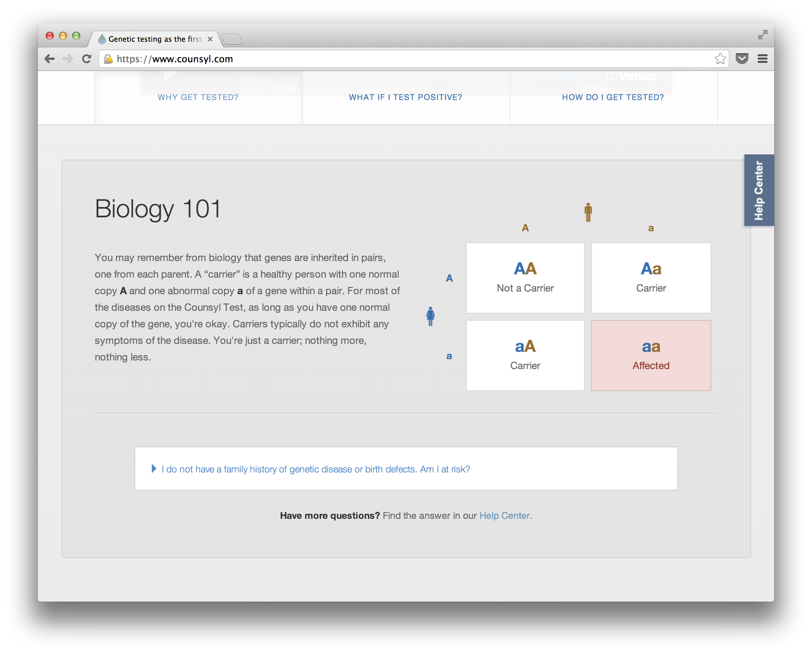The height and width of the screenshot is (654, 812).
Task: Open the WHY GET TESTED? section
Action: [x=198, y=97]
